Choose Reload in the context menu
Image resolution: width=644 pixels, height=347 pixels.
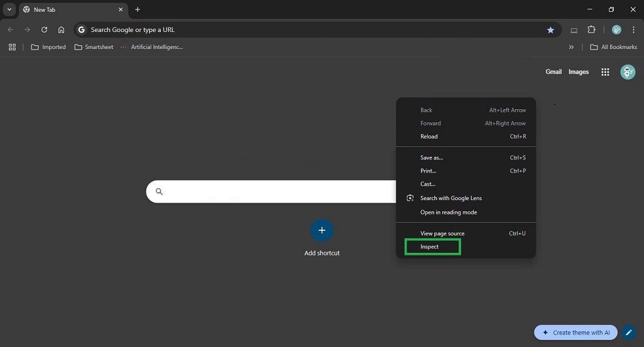[466, 137]
